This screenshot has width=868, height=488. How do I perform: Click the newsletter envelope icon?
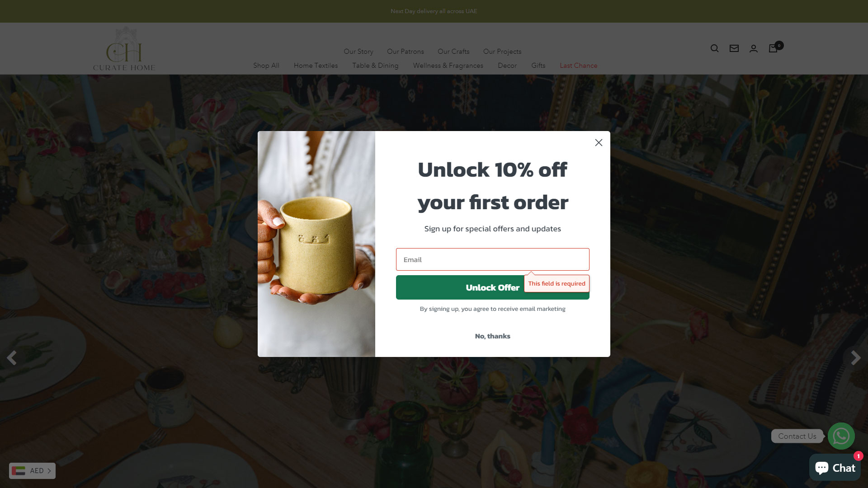(x=734, y=48)
